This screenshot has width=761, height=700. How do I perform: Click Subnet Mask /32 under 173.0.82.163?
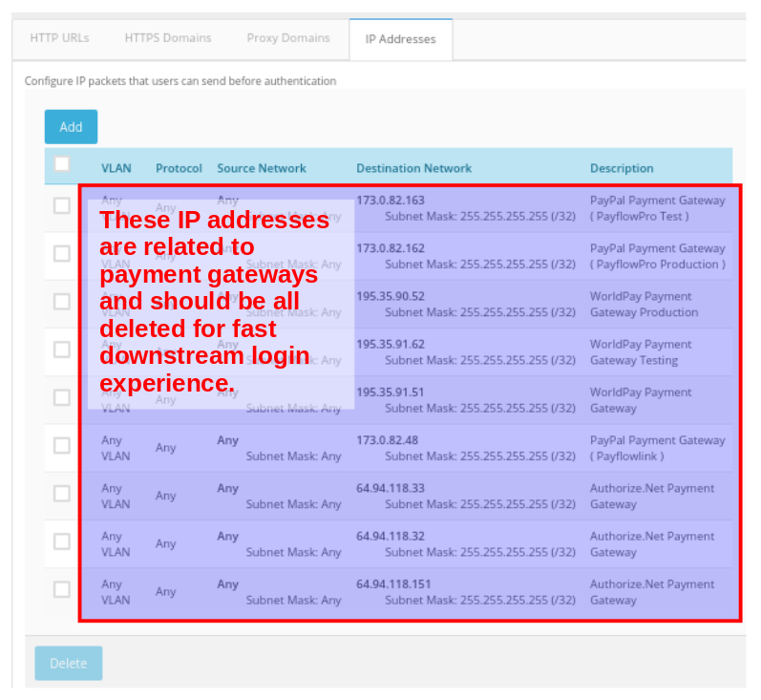point(480,217)
